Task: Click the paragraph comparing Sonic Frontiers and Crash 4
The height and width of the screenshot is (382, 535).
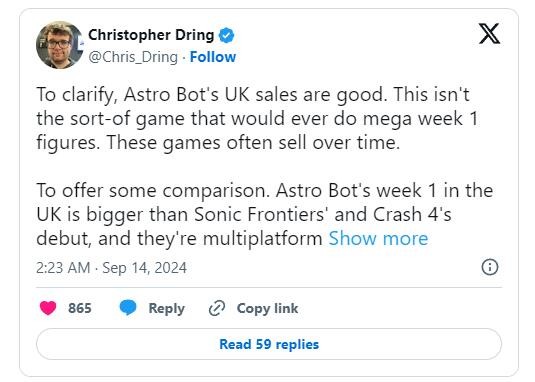Action: 265,215
